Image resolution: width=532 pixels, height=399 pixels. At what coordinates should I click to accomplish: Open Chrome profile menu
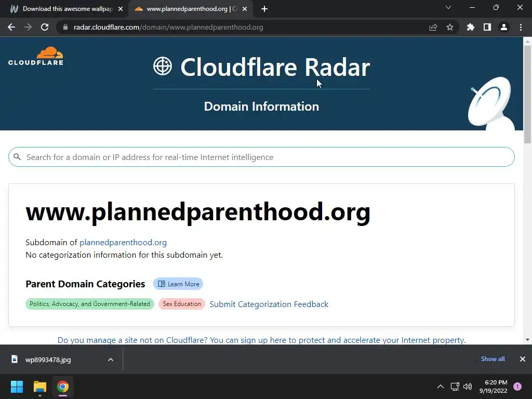(504, 27)
